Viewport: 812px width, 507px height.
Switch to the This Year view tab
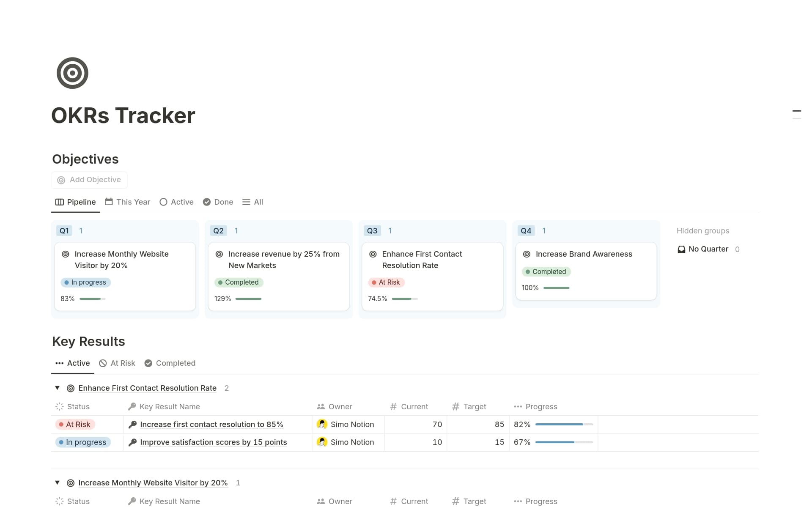[x=127, y=202]
